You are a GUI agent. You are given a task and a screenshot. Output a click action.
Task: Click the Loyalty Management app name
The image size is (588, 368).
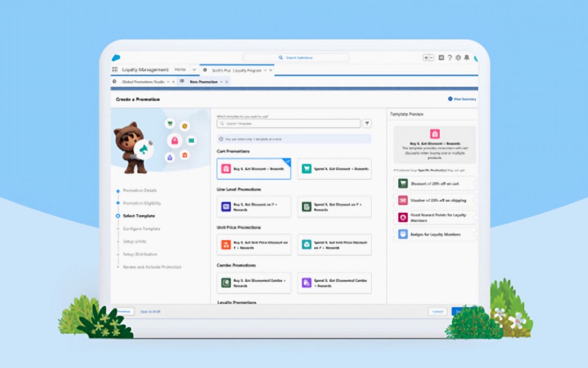[145, 70]
